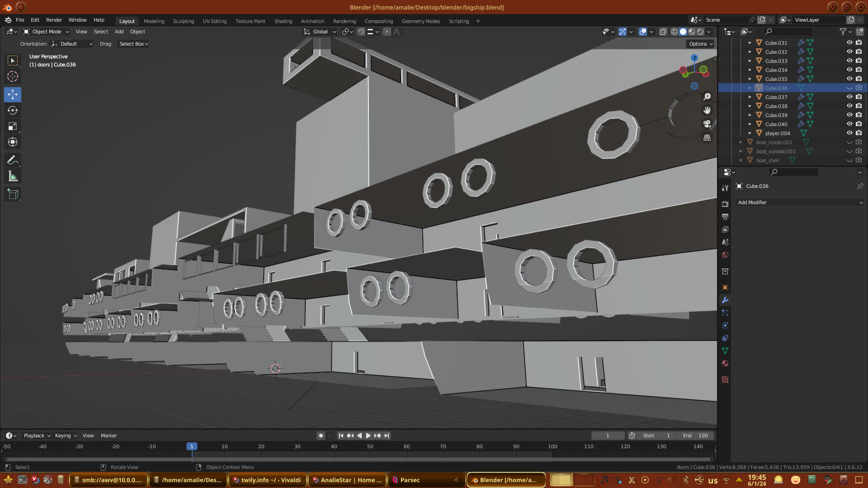Hide Cube.033 with eye icon
Screen dimensions: 868x488
tap(849, 61)
